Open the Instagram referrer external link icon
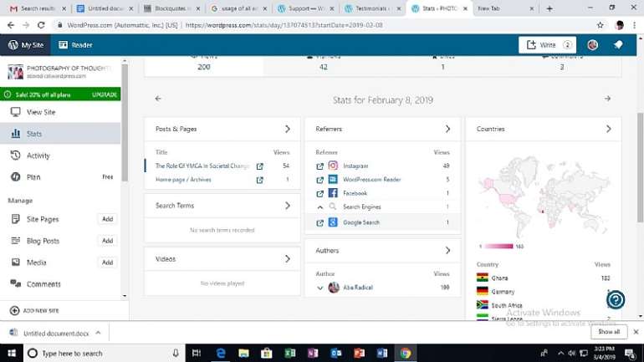644x362 pixels. coord(320,166)
